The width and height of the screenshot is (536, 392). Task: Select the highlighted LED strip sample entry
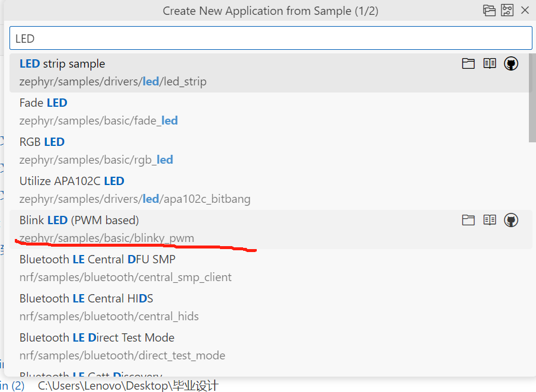pos(178,72)
